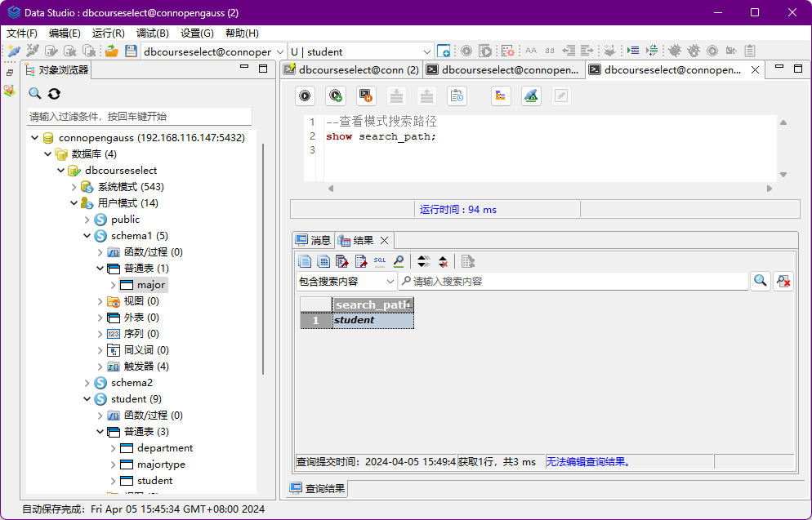
Task: Click the editor scroll-down arrow
Action: coord(783,175)
